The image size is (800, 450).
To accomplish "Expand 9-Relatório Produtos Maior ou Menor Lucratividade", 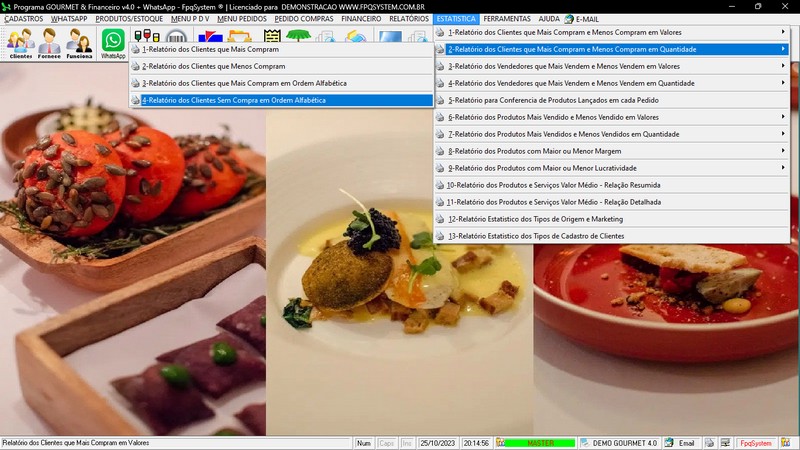I will click(x=611, y=168).
